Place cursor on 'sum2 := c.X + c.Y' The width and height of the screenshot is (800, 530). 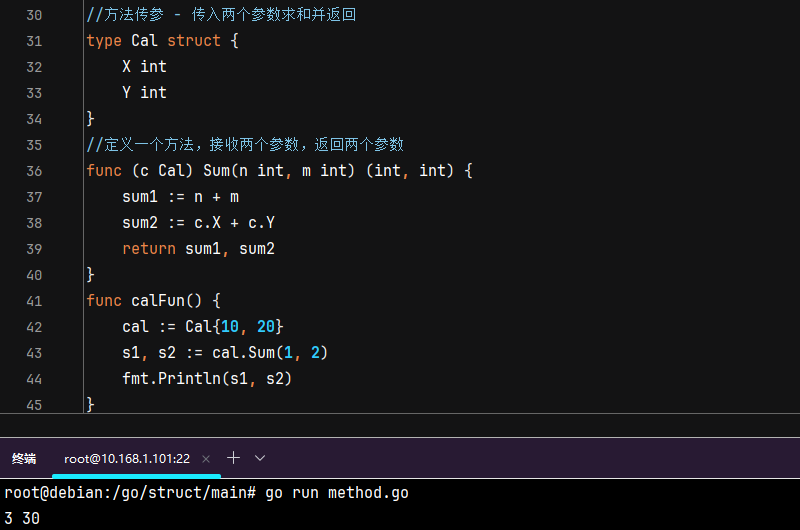point(198,223)
